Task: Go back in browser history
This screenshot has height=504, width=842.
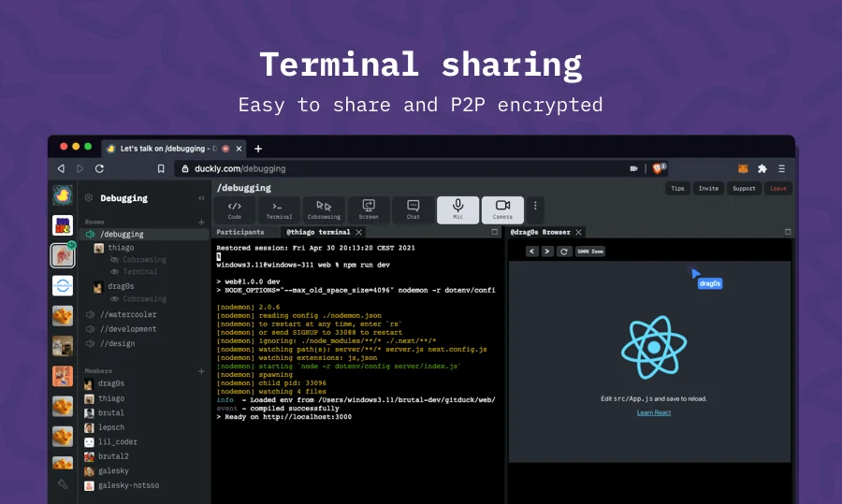Action: [x=61, y=168]
